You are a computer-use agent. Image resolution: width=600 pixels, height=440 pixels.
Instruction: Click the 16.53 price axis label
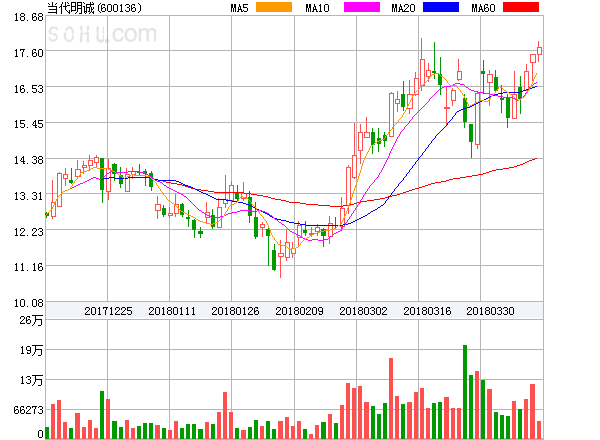29,89
